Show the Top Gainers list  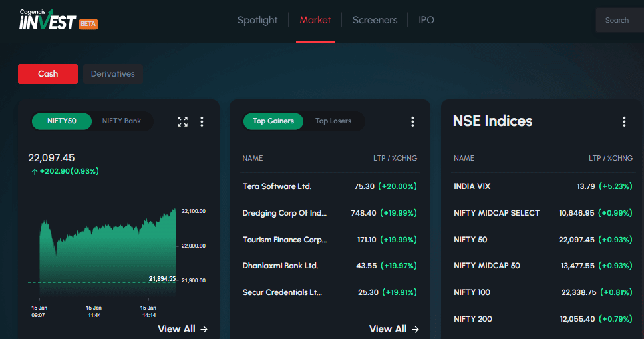point(273,121)
